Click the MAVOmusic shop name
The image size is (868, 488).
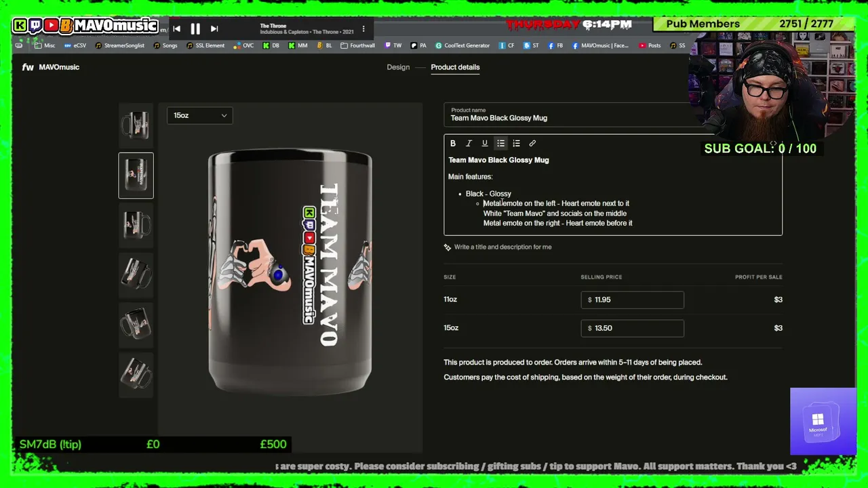(59, 67)
